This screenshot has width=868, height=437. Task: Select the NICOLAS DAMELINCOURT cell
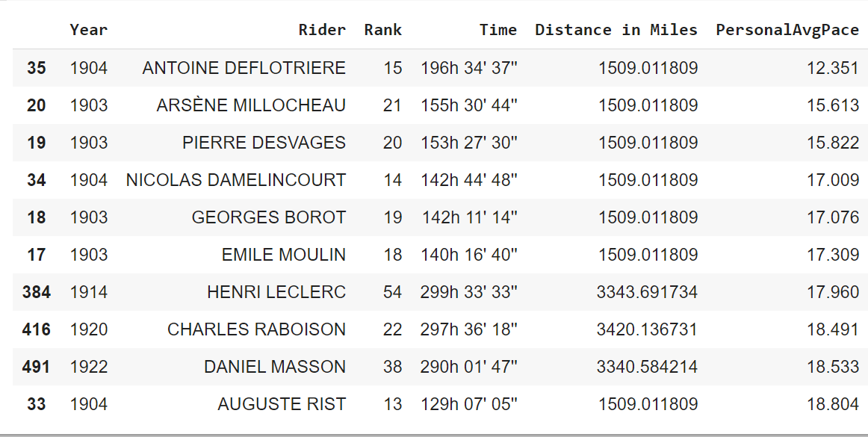click(236, 180)
